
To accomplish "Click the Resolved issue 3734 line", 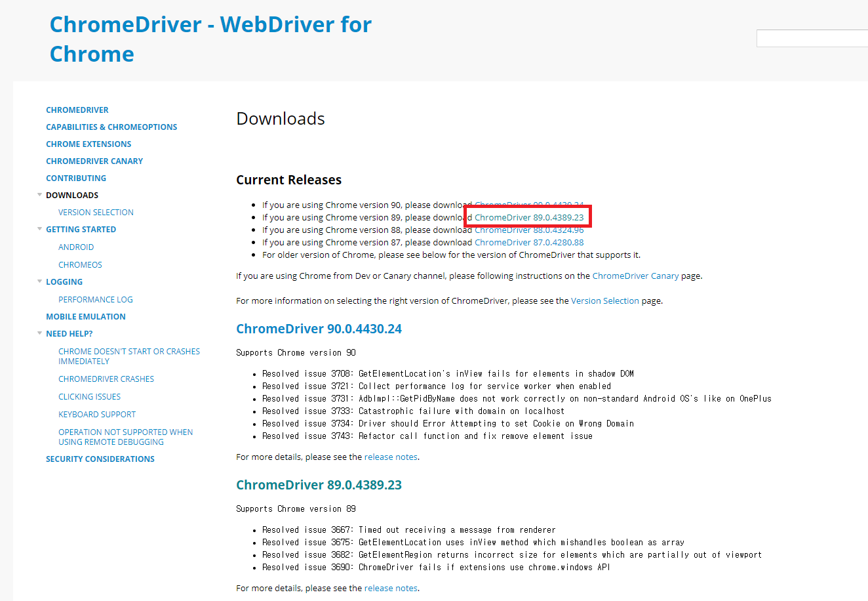I will point(448,424).
